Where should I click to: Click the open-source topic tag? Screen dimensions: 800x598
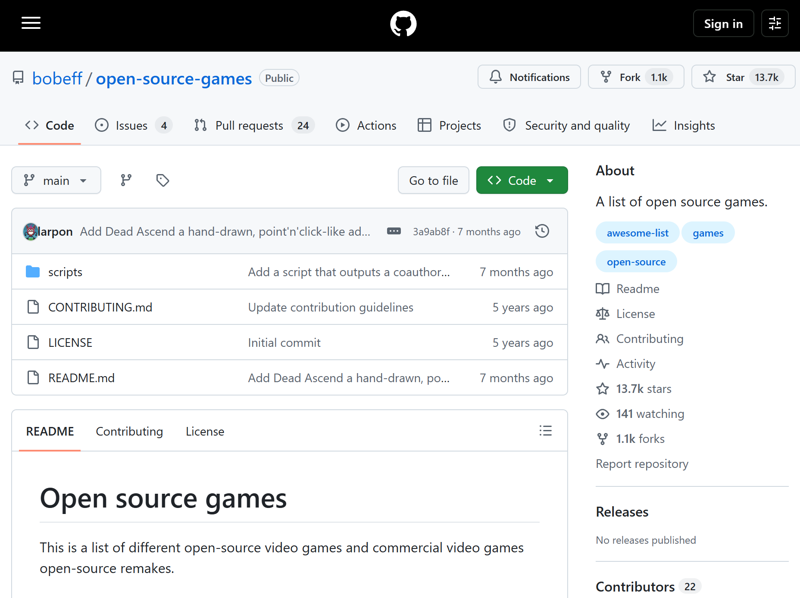pyautogui.click(x=636, y=262)
